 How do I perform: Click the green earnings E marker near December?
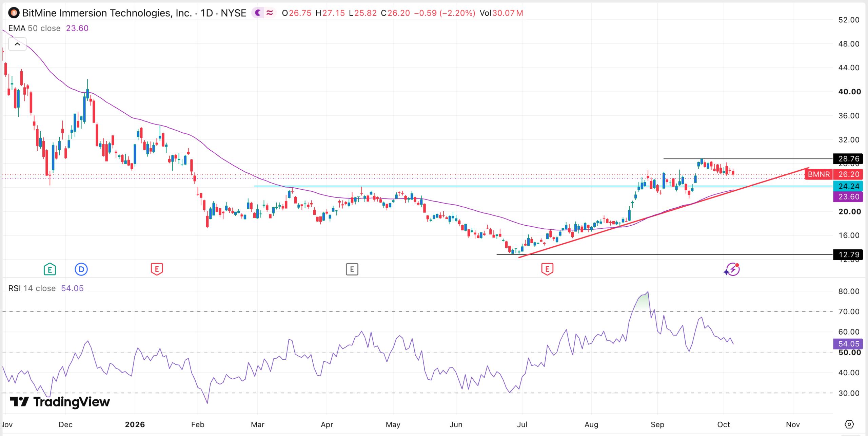pyautogui.click(x=50, y=269)
